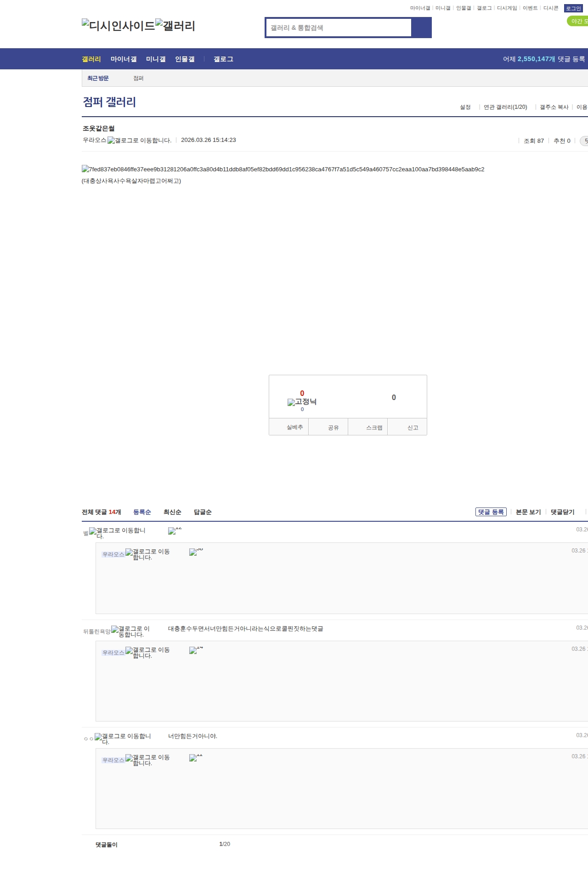Open the 설정 menu

465,107
